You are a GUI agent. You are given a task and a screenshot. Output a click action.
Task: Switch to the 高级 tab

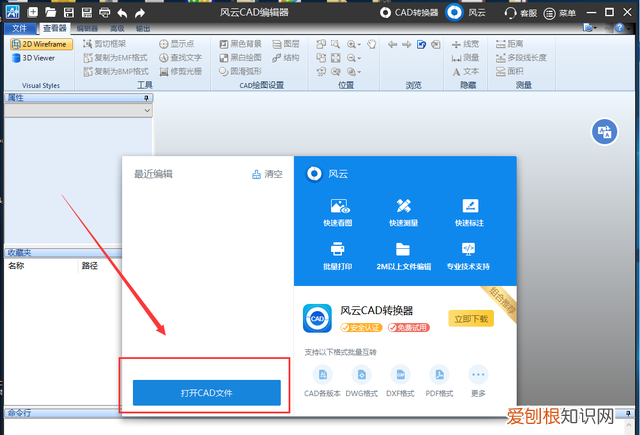117,29
